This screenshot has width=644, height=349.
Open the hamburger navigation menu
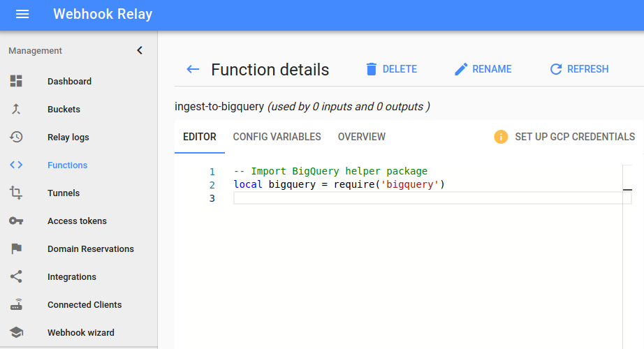tap(22, 15)
